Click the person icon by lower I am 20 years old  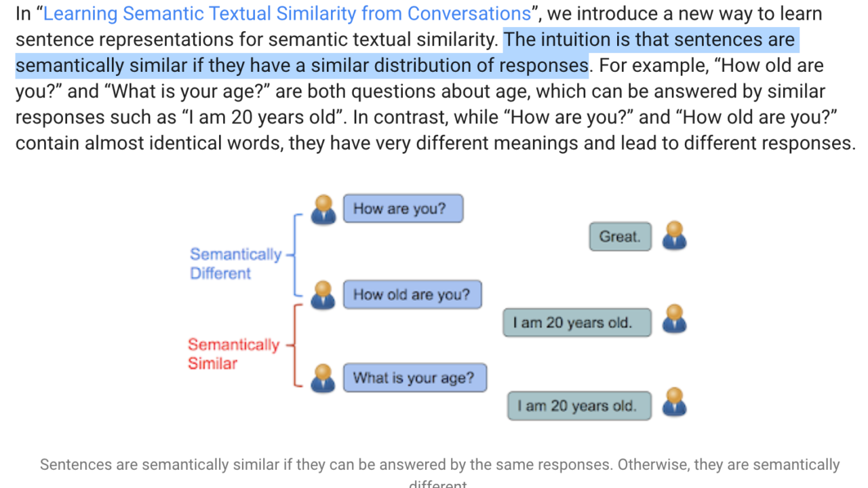(x=674, y=402)
